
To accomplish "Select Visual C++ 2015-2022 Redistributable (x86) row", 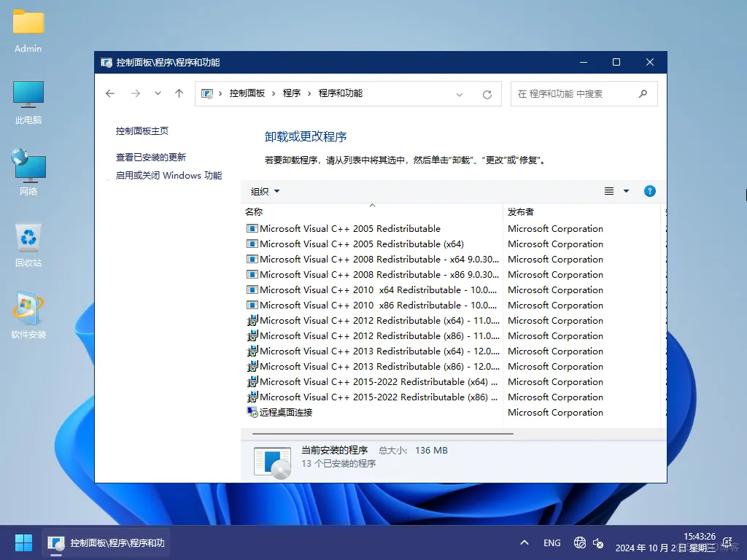I will [x=372, y=397].
